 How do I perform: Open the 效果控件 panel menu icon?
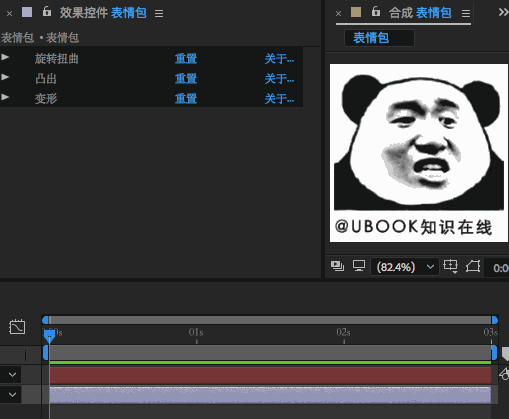(x=159, y=13)
